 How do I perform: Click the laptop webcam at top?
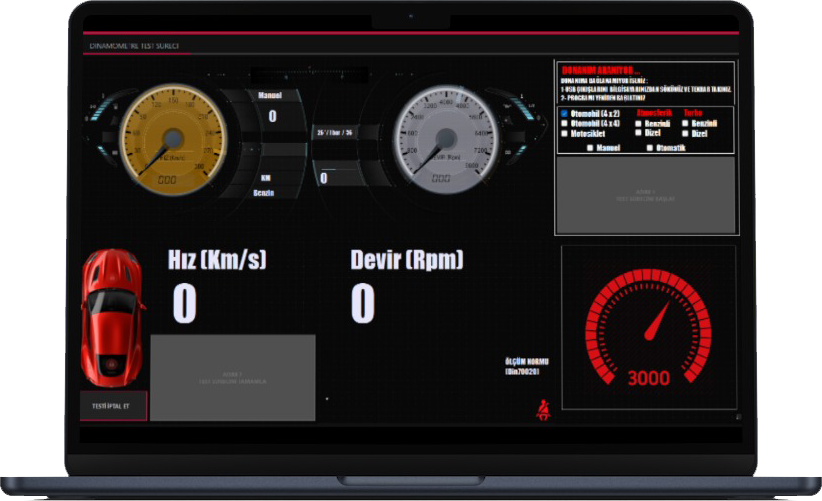(x=409, y=17)
